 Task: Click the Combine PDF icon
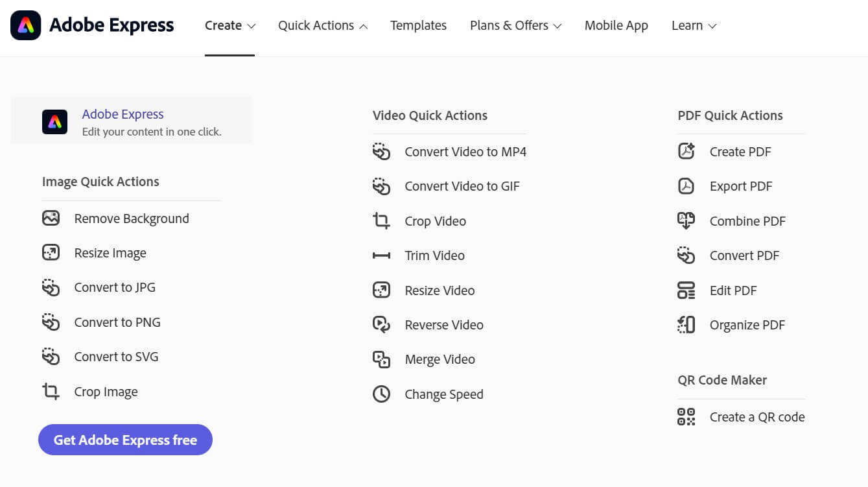pos(686,221)
